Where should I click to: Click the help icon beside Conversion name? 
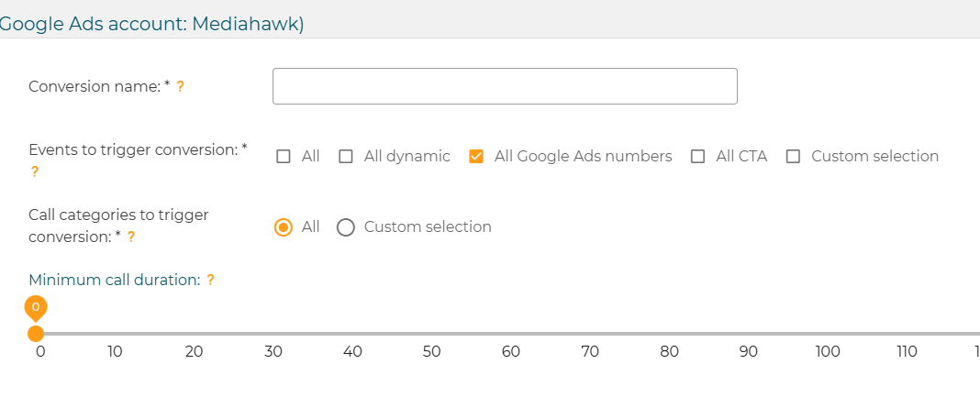[180, 87]
